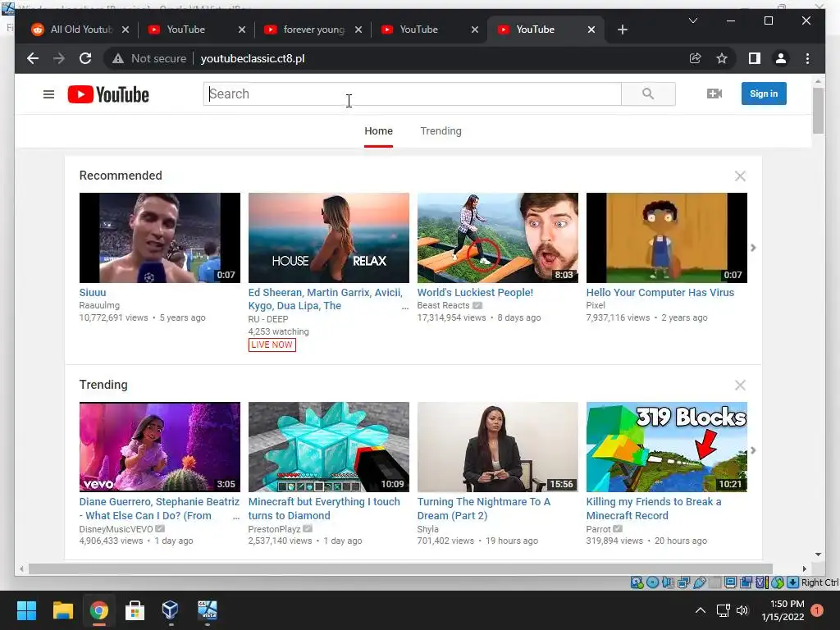Dismiss the Trending section with X
The image size is (840, 630).
click(x=741, y=386)
